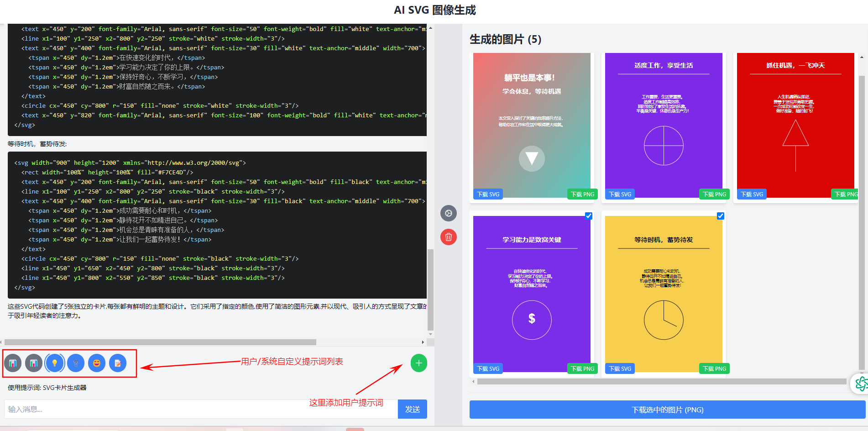Open the floating ChatGPT logo icon

click(861, 384)
